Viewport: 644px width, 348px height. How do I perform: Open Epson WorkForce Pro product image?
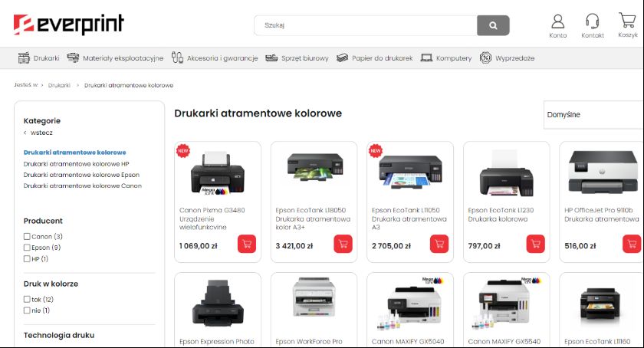coord(314,297)
